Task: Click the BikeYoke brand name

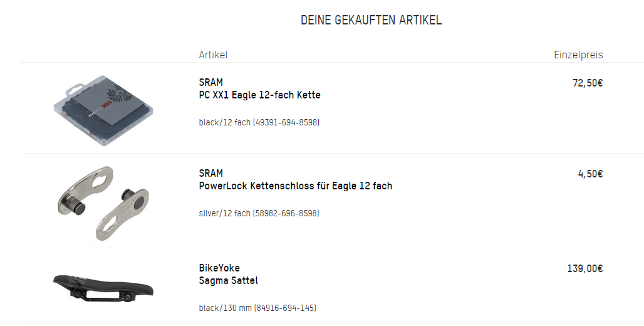Action: (x=219, y=268)
